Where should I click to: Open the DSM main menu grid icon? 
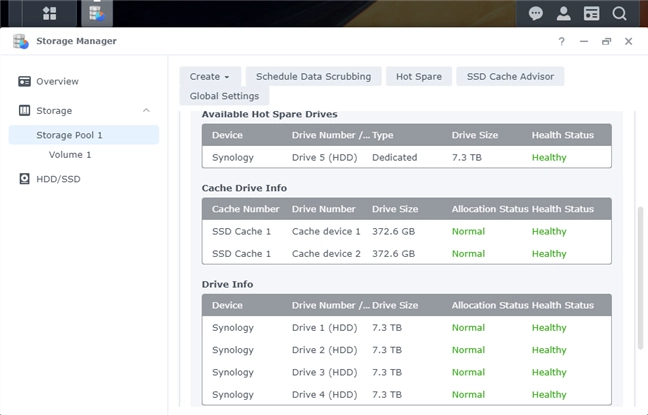pos(50,13)
